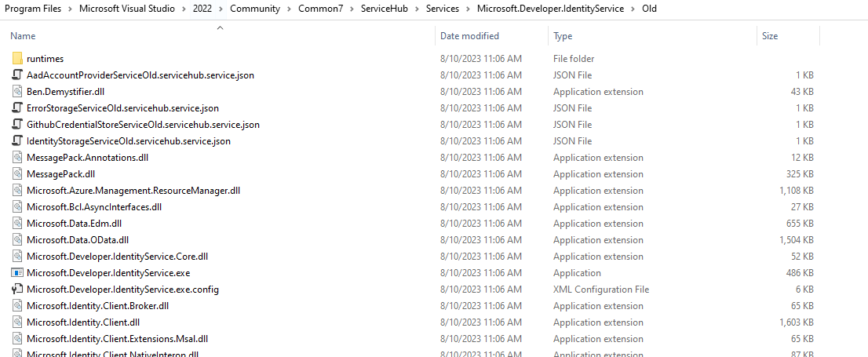Image resolution: width=868 pixels, height=357 pixels.
Task: Navigate to the Common7 breadcrumb folder
Action: pyautogui.click(x=321, y=9)
